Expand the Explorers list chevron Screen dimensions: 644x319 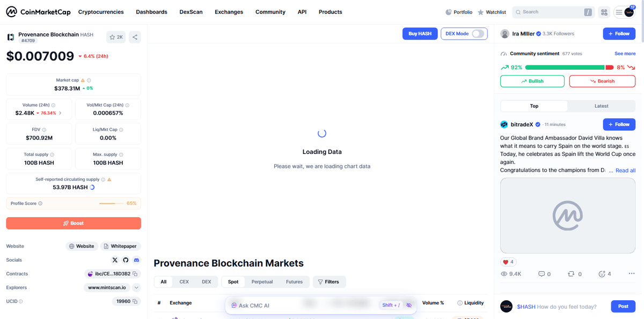pos(136,287)
